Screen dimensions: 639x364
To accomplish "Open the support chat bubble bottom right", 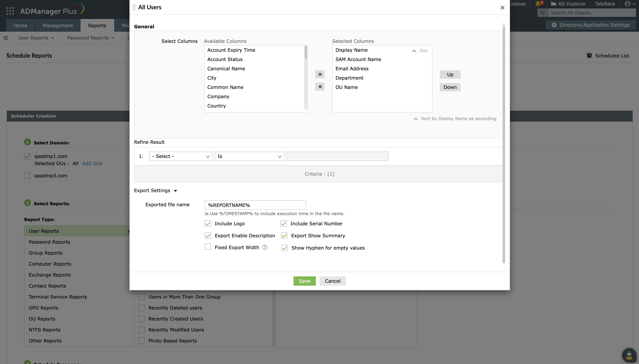I will [629, 355].
